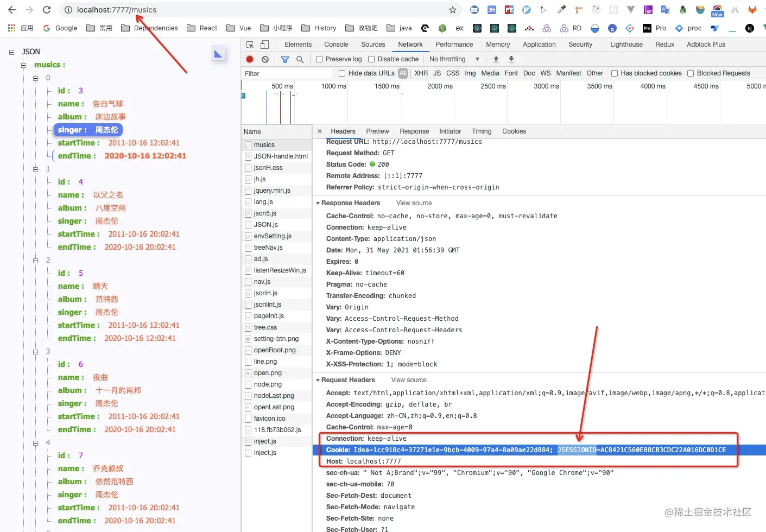Select the jquery.min.js request row
This screenshot has height=532, width=766.
pyautogui.click(x=277, y=191)
